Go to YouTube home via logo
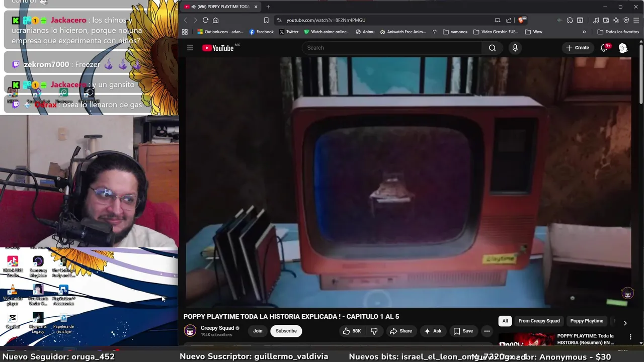This screenshot has width=644, height=362. click(218, 48)
